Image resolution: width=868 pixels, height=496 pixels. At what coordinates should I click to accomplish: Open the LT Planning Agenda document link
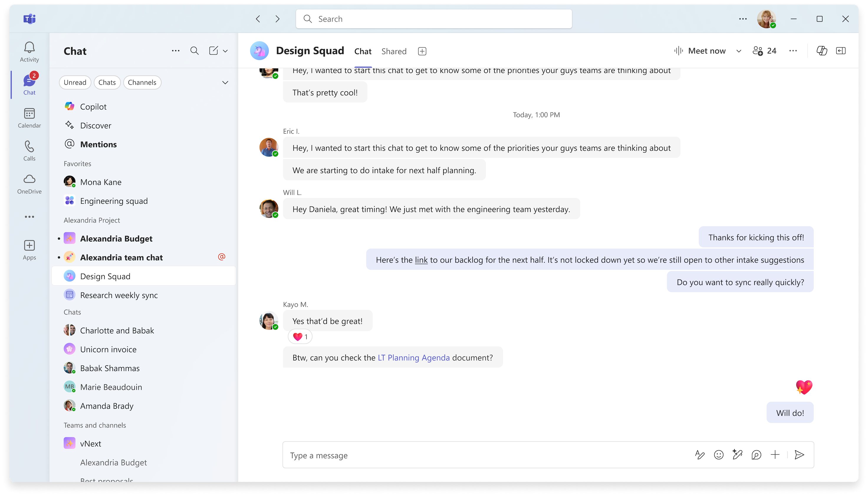click(414, 357)
